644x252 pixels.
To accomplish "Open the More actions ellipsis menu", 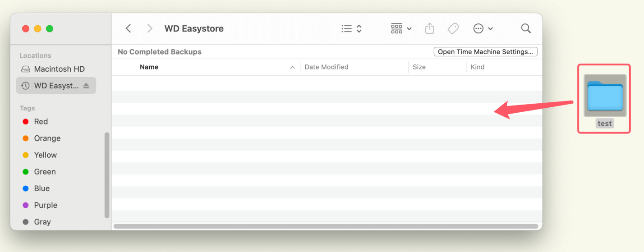I will point(483,28).
